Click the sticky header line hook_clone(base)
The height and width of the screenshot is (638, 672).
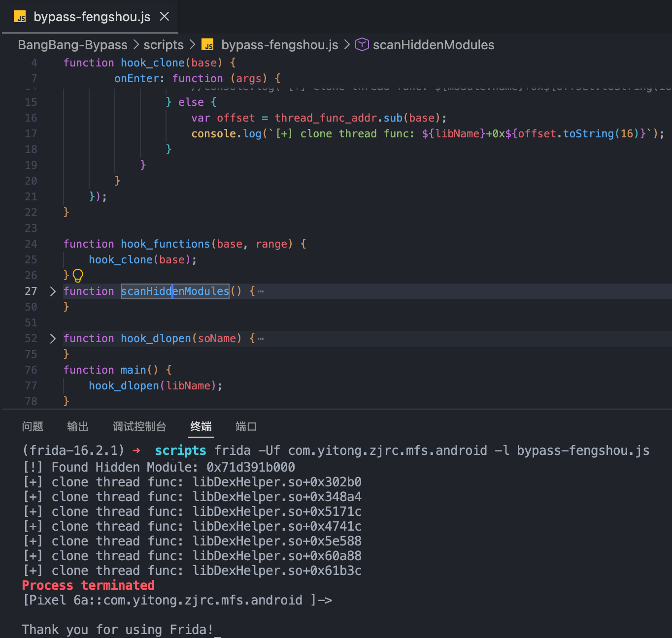150,63
